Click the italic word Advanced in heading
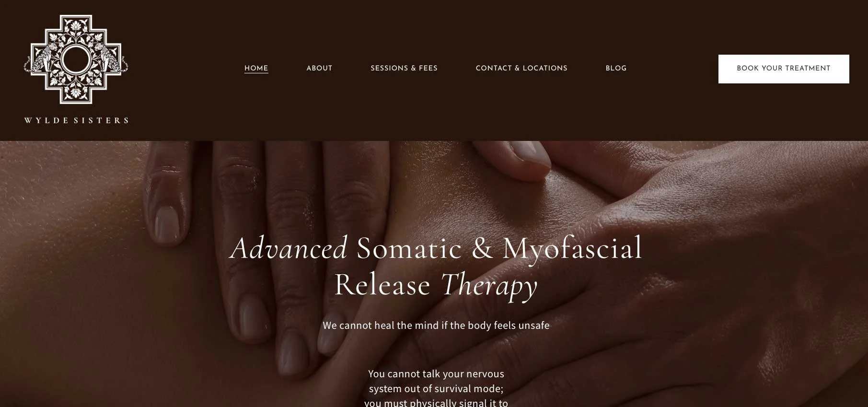This screenshot has width=868, height=407. point(289,248)
